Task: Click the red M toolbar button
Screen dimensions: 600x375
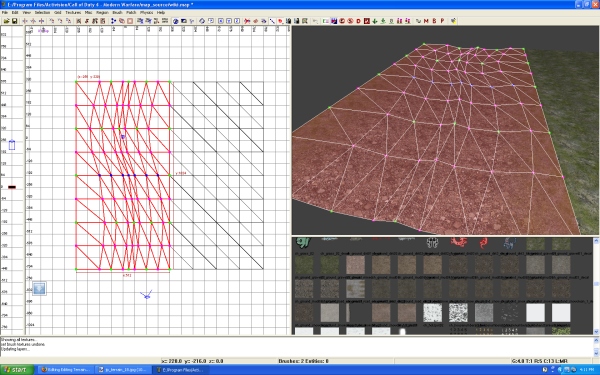Action: pos(426,21)
